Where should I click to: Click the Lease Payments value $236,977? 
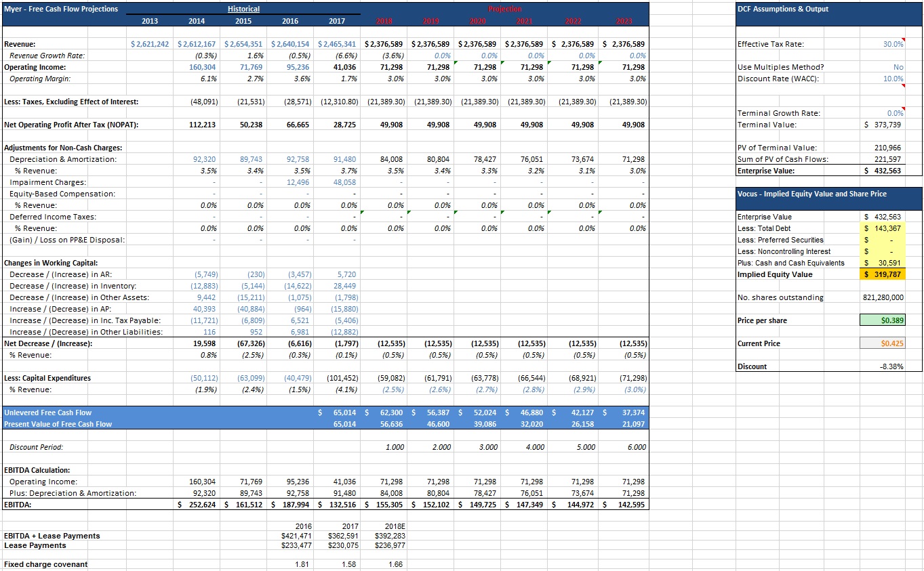pyautogui.click(x=390, y=545)
